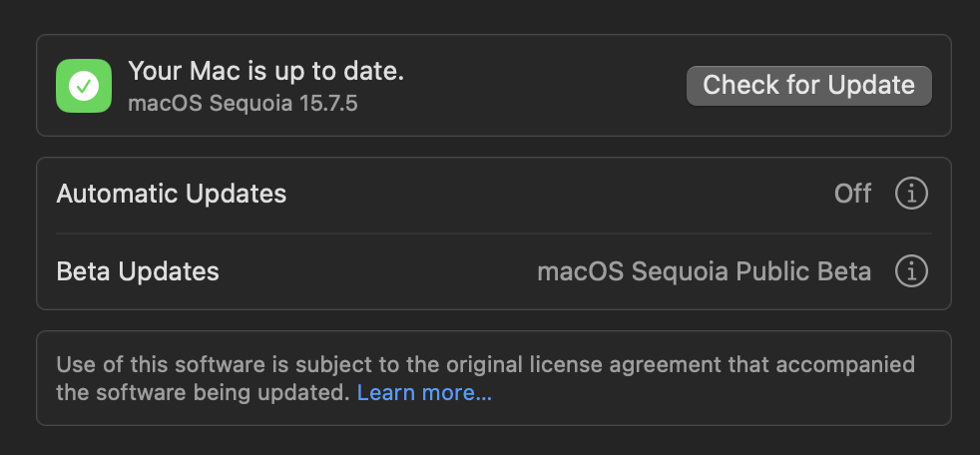
Task: Click the white checkmark circle inside green badge
Action: 84,86
